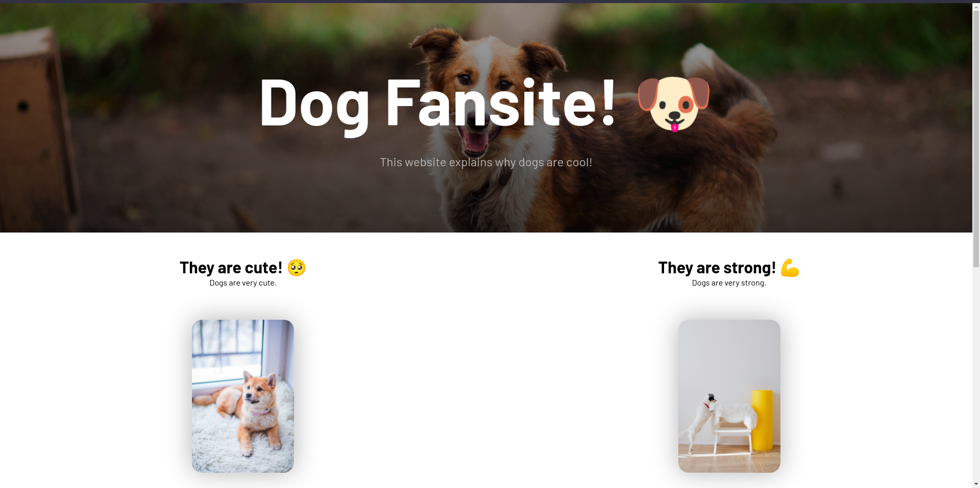980x488 pixels.
Task: Click the dog face emoji in the title
Action: [x=673, y=104]
